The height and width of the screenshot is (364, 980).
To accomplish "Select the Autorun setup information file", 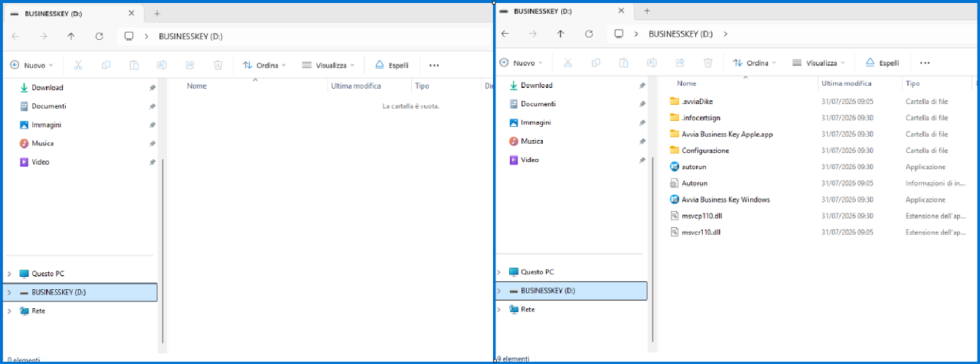I will [x=694, y=184].
